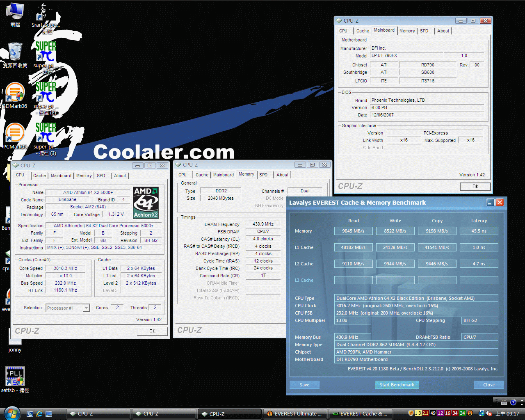Click the Core Voltage 1.312 V value
The image size is (525, 420).
coord(116,214)
